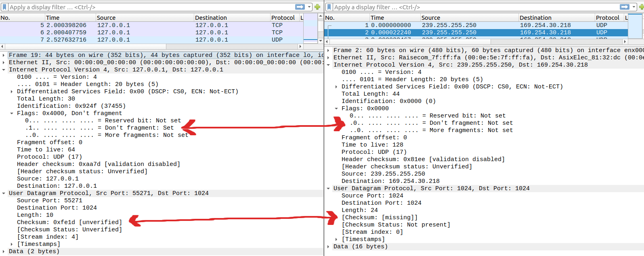This screenshot has height=256, width=644.
Task: Expand Frame 2 tree node
Action: tap(329, 50)
